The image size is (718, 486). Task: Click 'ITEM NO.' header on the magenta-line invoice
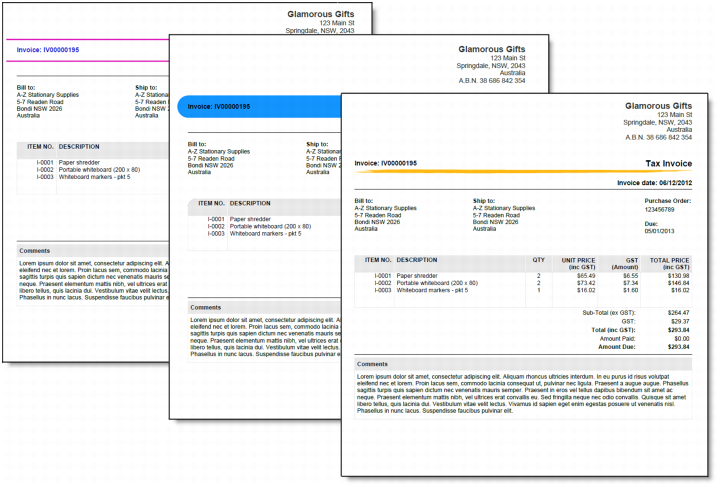pyautogui.click(x=40, y=147)
